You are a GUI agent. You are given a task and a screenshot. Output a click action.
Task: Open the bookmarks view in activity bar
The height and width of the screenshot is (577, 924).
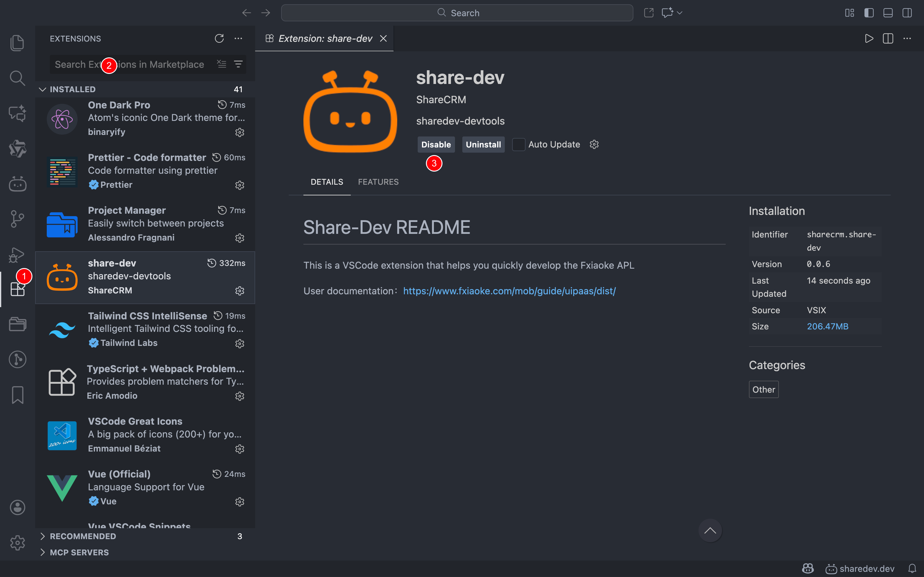coord(17,394)
